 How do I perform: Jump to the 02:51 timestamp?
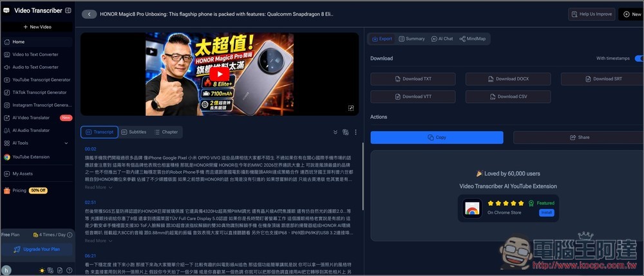90,202
